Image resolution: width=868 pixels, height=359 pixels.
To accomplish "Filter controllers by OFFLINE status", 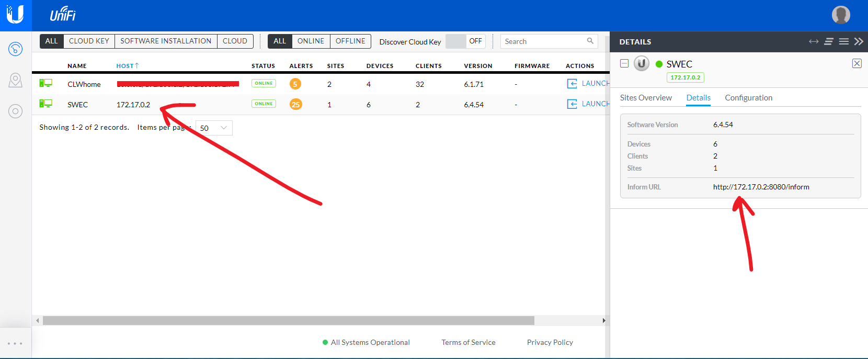I will point(350,41).
